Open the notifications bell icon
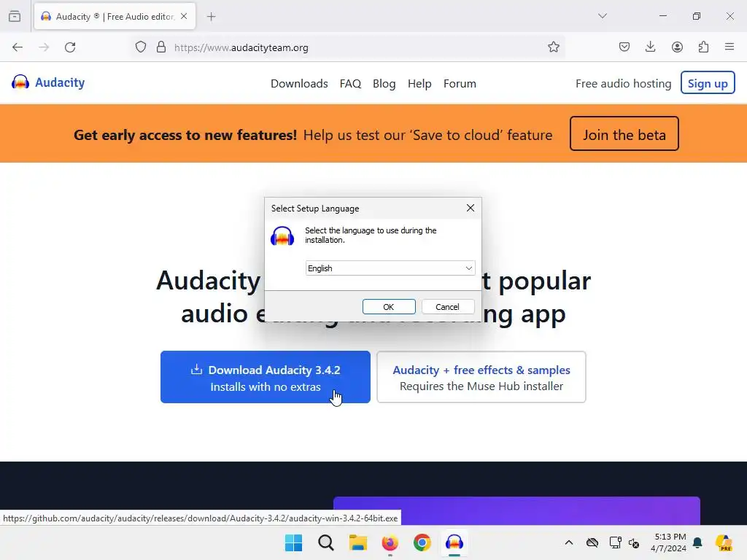 pyautogui.click(x=698, y=542)
